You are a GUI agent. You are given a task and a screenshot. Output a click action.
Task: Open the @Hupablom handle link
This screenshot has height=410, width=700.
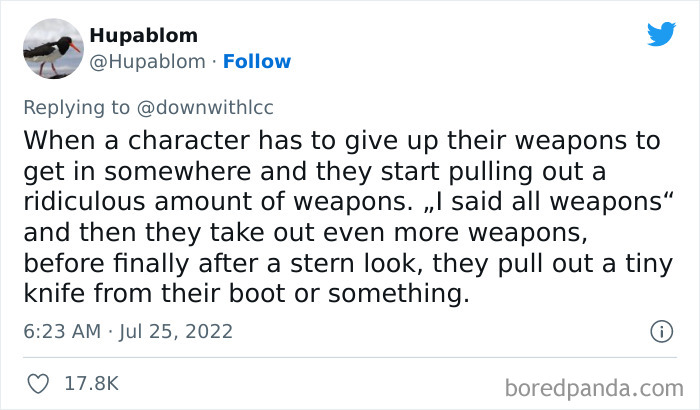tap(146, 61)
